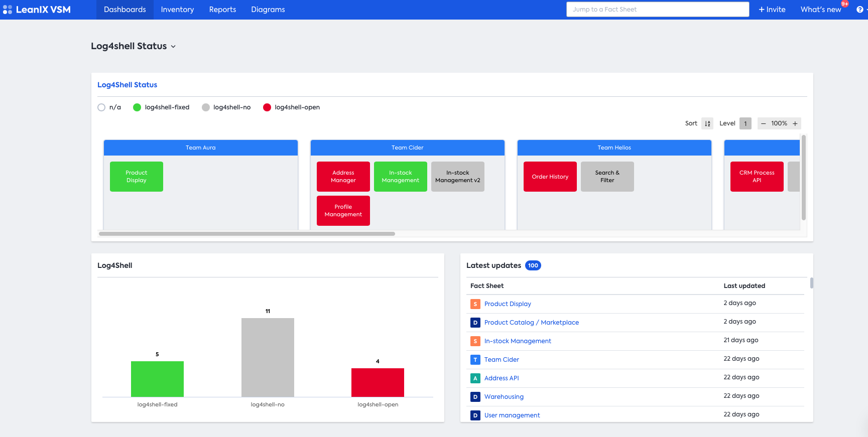Image resolution: width=868 pixels, height=437 pixels.
Task: Select the Address Manager tile
Action: [343, 177]
